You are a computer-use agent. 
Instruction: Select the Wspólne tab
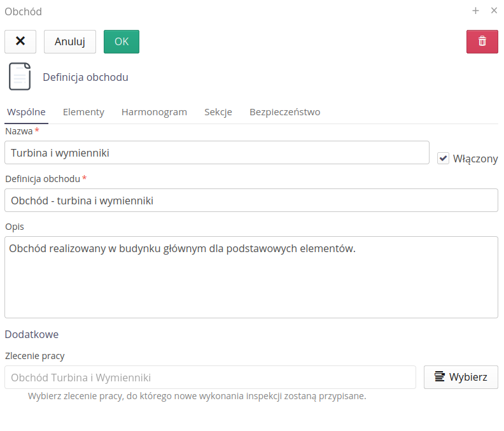tap(26, 112)
